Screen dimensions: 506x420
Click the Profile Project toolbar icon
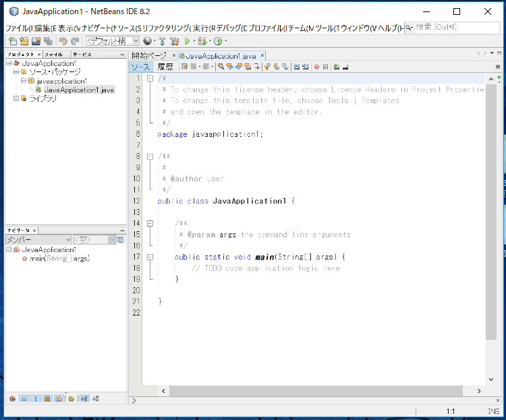(218, 41)
